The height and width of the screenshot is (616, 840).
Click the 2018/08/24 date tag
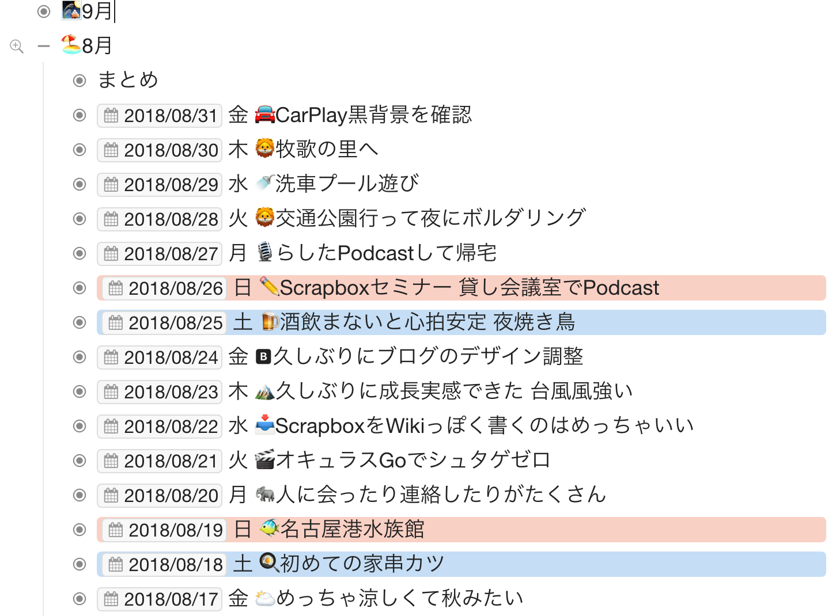point(160,357)
